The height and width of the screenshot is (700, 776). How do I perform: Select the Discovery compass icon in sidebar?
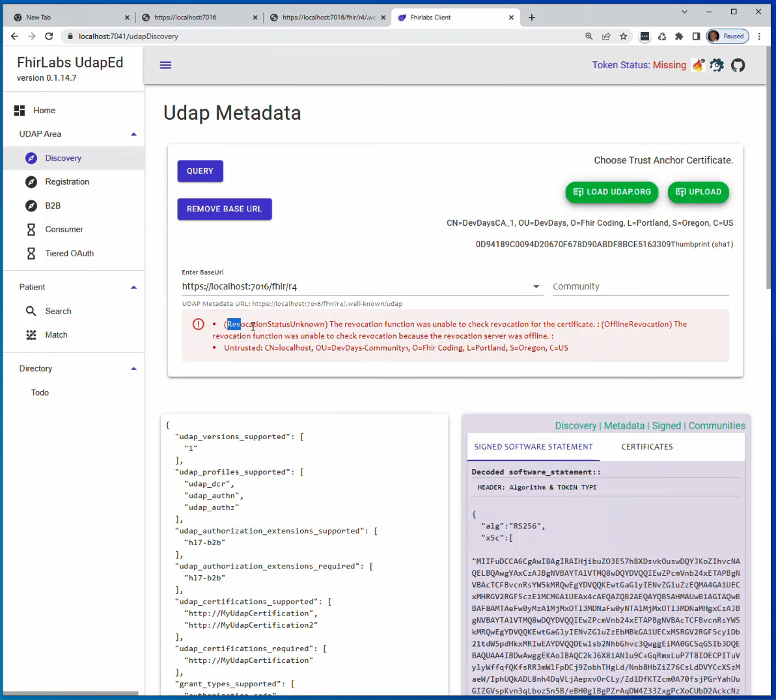point(31,158)
